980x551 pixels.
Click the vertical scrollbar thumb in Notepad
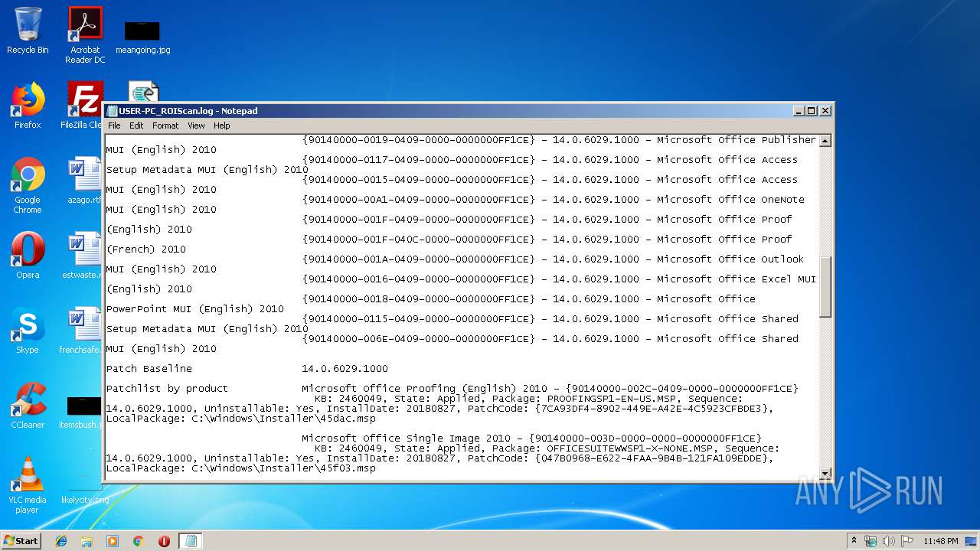[825, 286]
